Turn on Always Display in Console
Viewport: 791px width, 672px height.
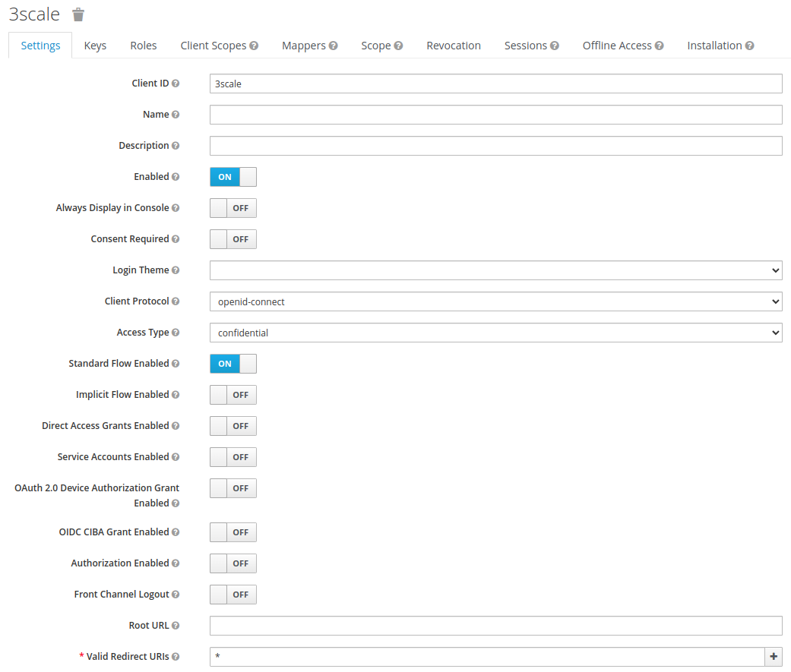pyautogui.click(x=233, y=208)
